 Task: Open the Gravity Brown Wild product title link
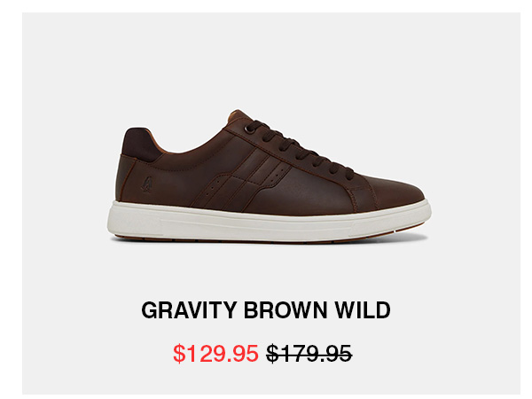(266, 309)
